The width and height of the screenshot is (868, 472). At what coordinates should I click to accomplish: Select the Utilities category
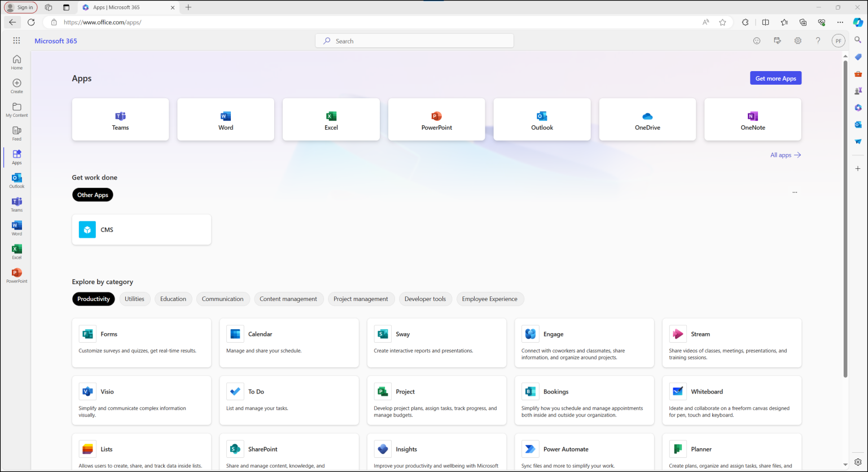point(134,299)
